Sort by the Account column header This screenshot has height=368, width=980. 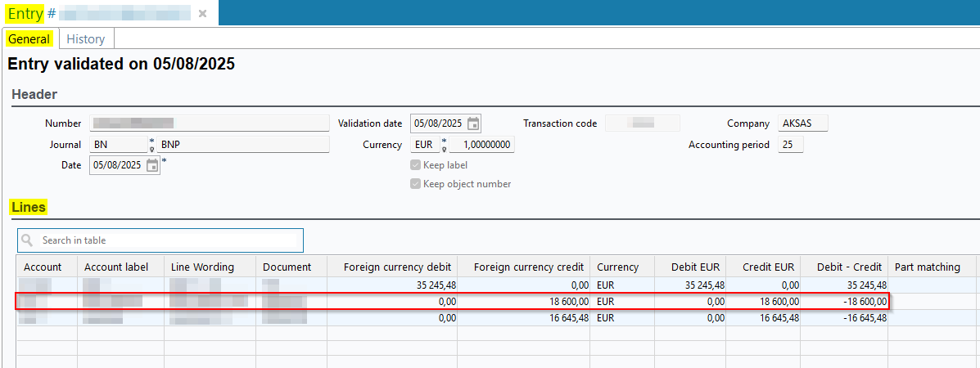(43, 267)
